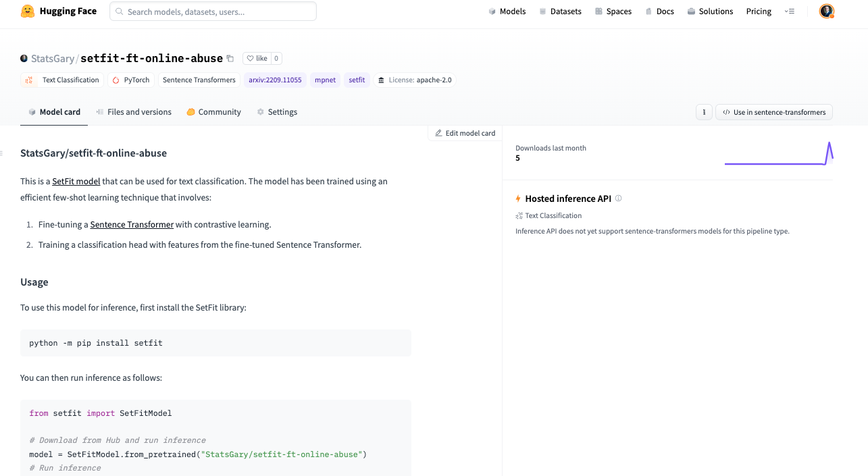Click the Use in sentence-transformers button

[x=773, y=111]
